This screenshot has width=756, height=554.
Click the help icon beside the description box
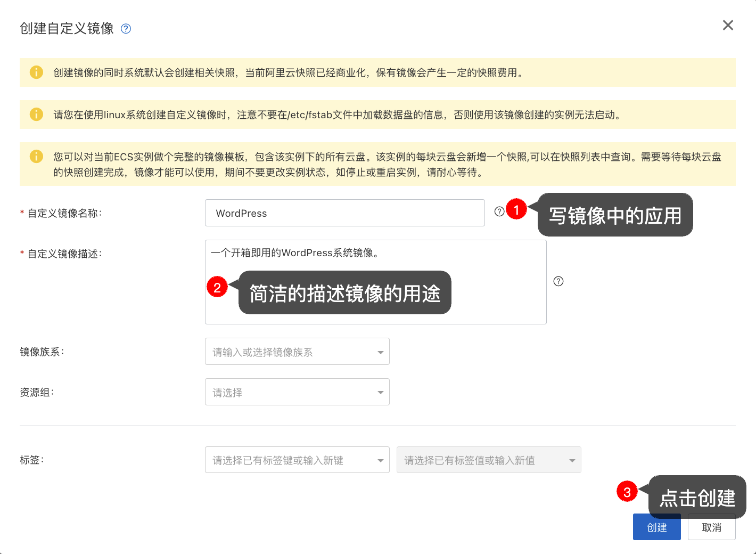(x=558, y=281)
